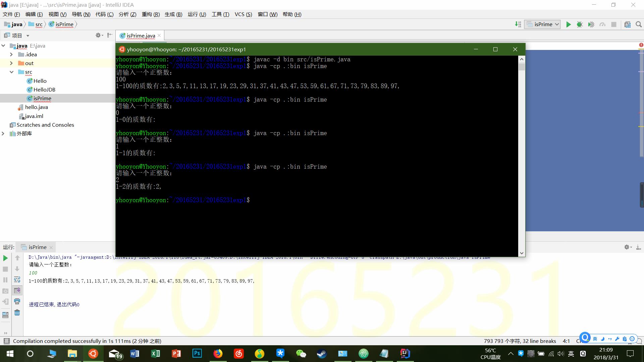644x362 pixels.
Task: Run isPrime with the green toolbar arrow
Action: (x=568, y=24)
